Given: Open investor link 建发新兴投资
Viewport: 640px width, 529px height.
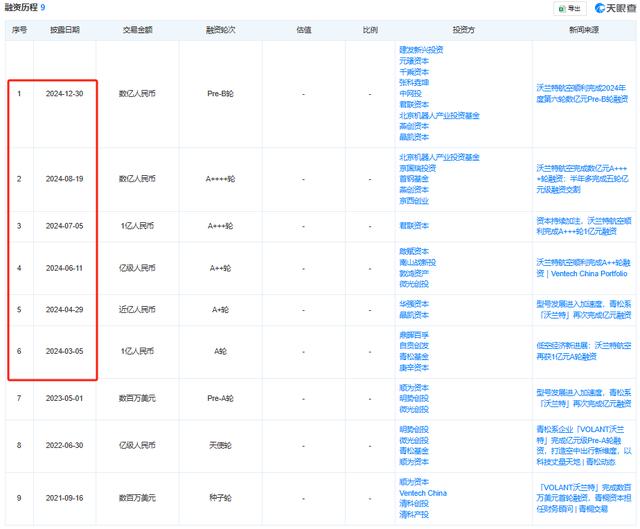Looking at the screenshot, I should tap(421, 50).
